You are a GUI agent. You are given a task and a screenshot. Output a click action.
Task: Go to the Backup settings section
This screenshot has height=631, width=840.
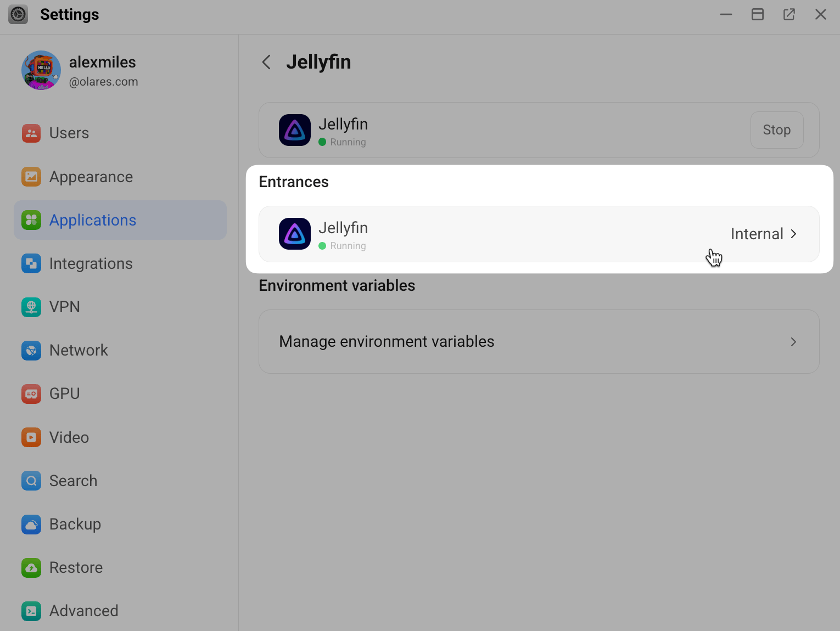point(120,524)
